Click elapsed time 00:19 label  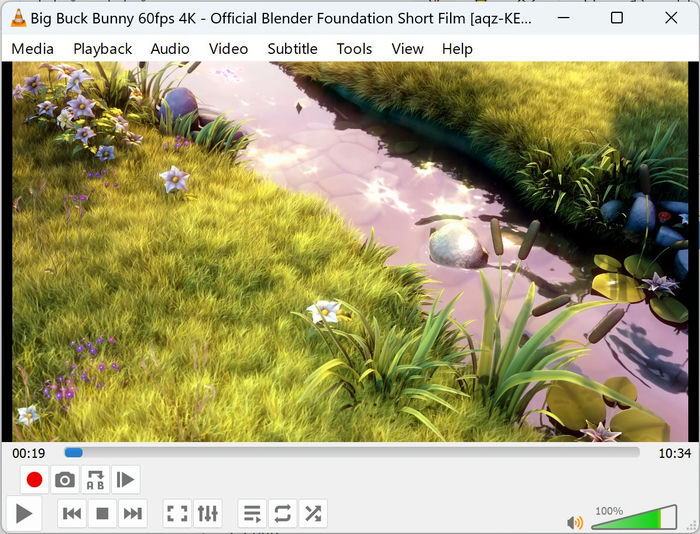29,454
